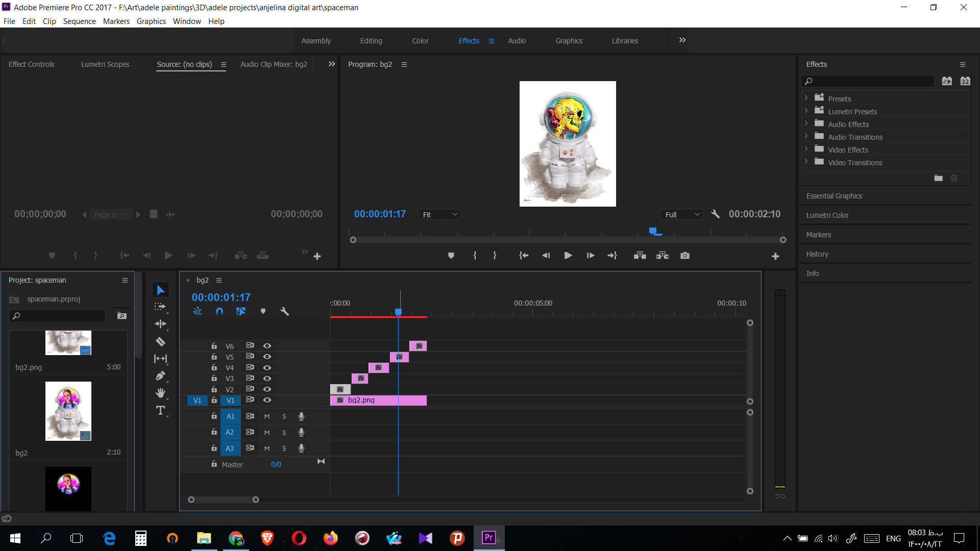Show more workspaces overflow chevron
This screenshot has height=551, width=980.
[682, 40]
